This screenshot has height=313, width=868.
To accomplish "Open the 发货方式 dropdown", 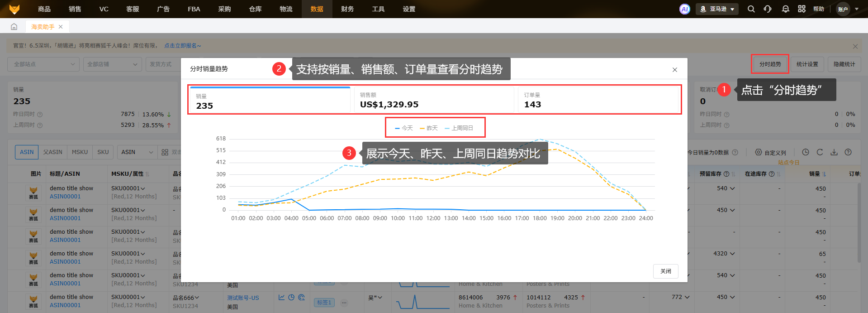I will coord(163,64).
